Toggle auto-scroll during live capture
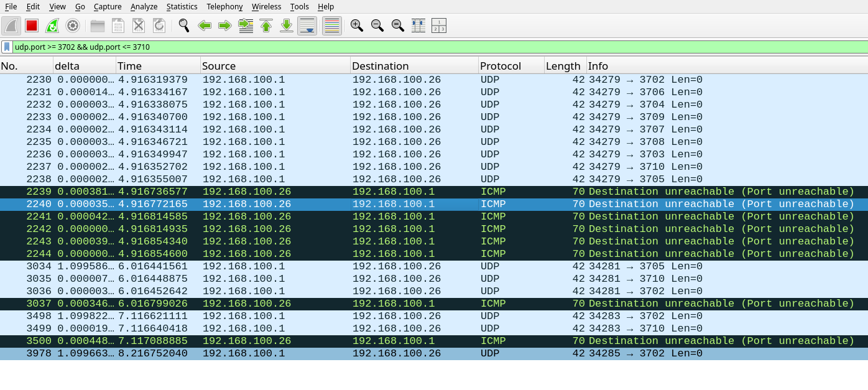Viewport: 868px width, 390px height. click(307, 26)
